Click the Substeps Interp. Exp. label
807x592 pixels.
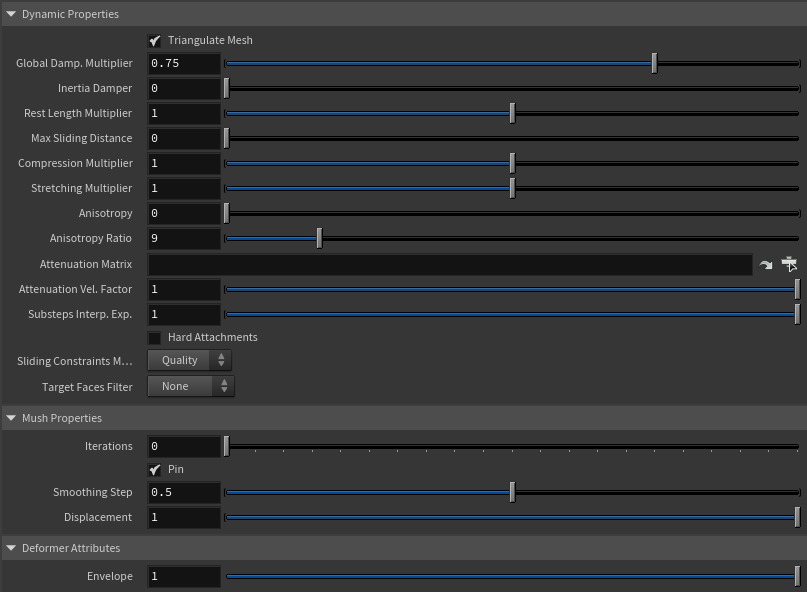80,314
